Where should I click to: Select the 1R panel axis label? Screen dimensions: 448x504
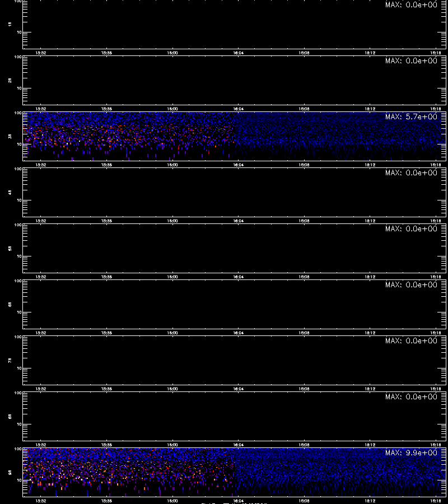point(10,24)
